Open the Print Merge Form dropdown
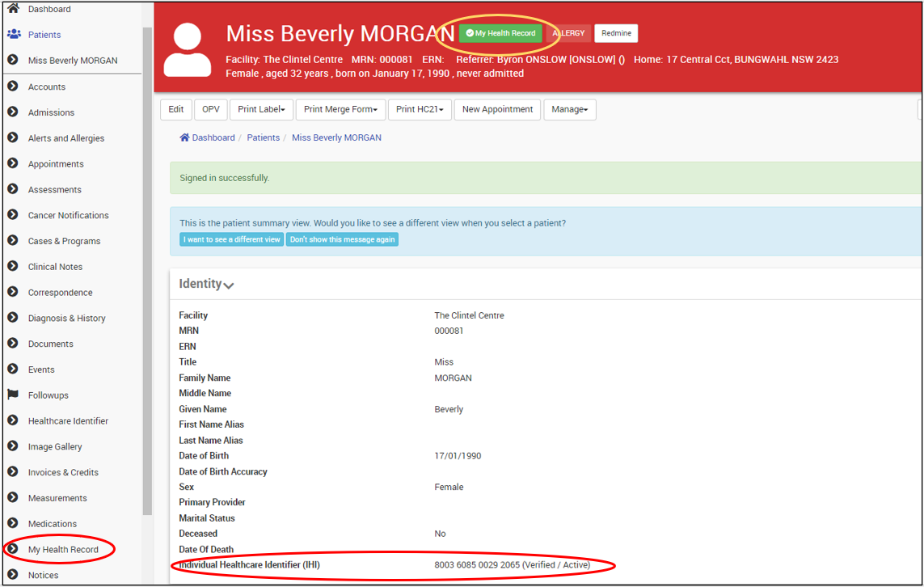Screen dimensions: 924x587 point(340,110)
